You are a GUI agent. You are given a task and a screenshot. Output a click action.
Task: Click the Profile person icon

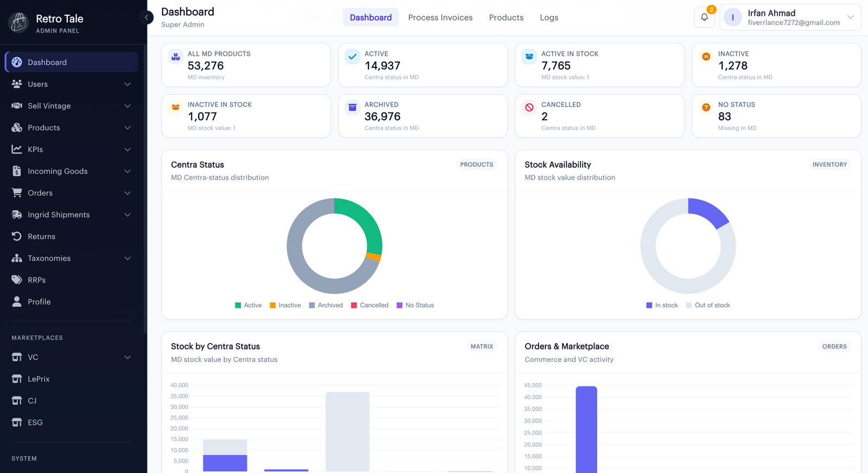17,301
